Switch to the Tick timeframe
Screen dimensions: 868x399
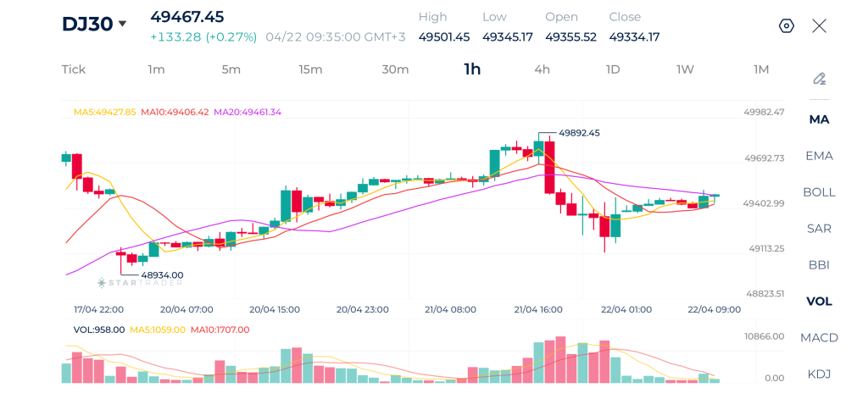pos(74,69)
